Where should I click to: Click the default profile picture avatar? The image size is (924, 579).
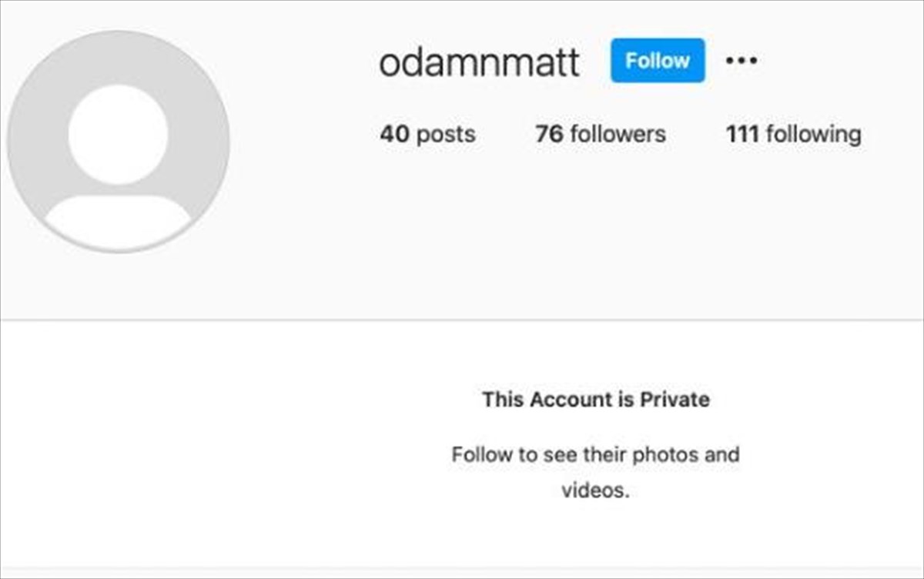118,141
